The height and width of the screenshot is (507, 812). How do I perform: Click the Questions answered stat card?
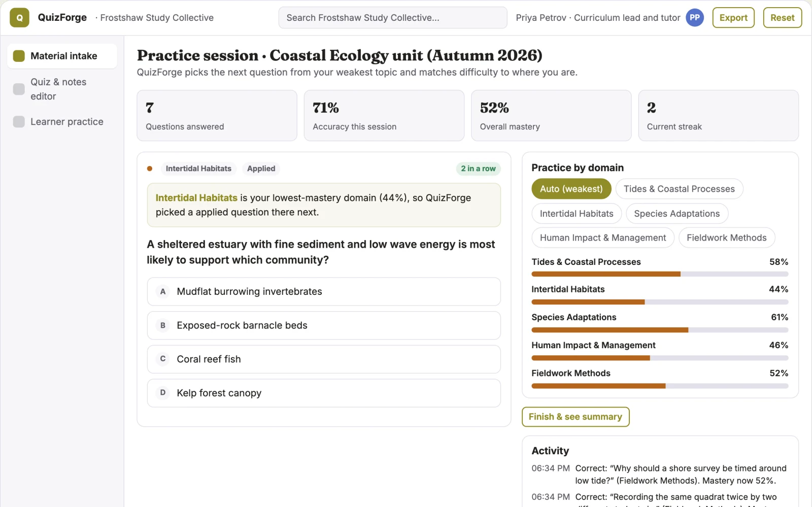click(217, 116)
